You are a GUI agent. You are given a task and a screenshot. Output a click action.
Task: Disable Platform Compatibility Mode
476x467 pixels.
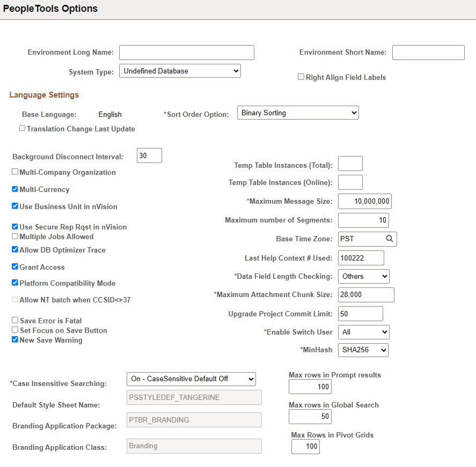[15, 282]
